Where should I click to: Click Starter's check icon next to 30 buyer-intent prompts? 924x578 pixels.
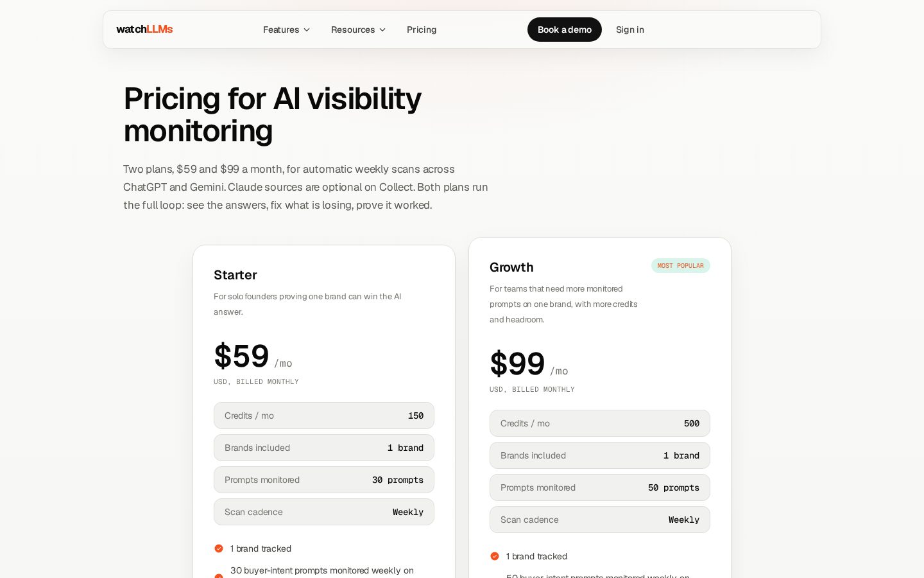[219, 575]
